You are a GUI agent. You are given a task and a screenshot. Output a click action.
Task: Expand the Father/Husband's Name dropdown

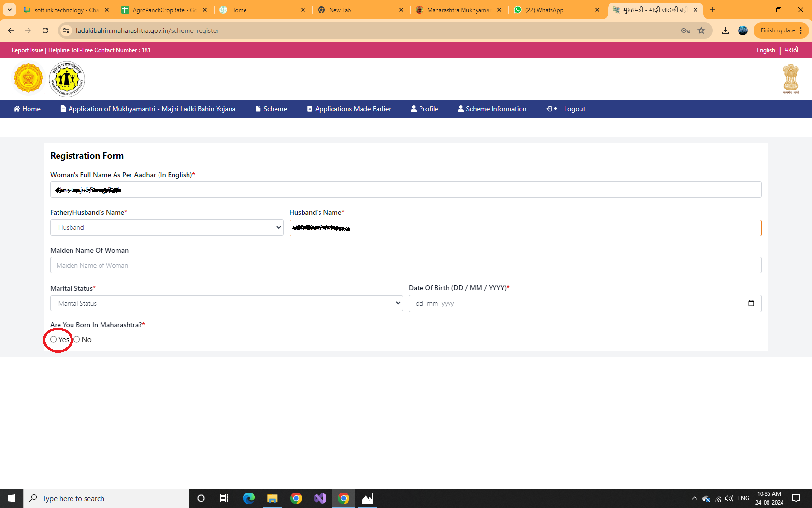coord(166,227)
